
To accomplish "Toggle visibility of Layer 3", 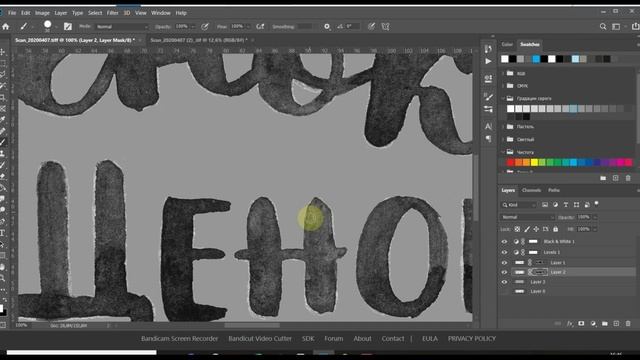I will [504, 282].
